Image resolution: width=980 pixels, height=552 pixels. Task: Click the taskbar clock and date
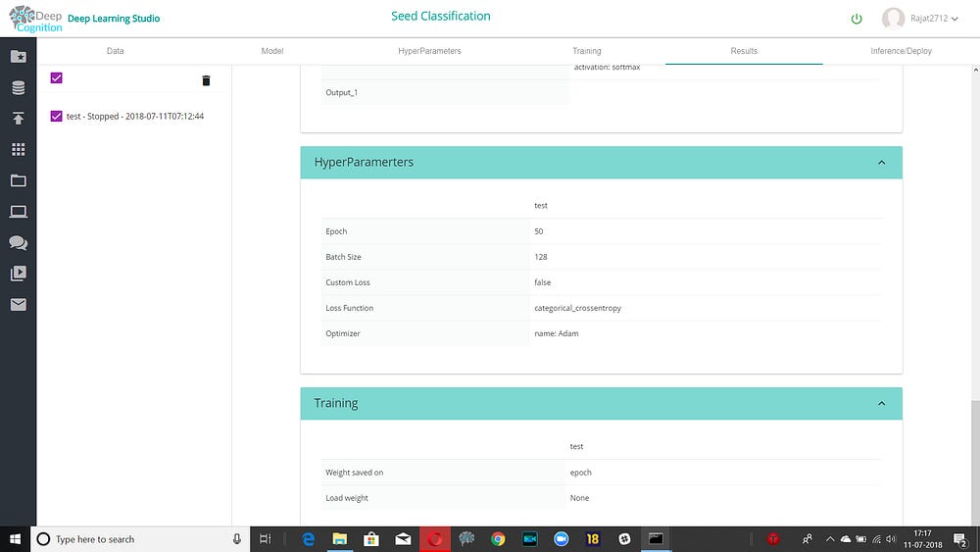point(922,539)
